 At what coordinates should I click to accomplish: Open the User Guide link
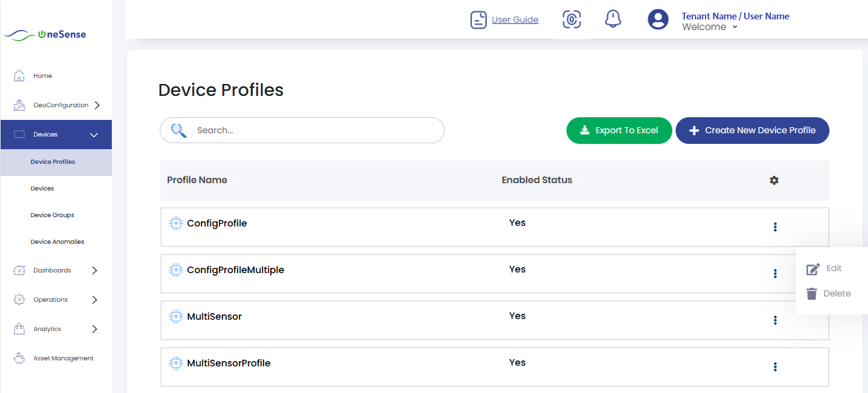pos(515,19)
